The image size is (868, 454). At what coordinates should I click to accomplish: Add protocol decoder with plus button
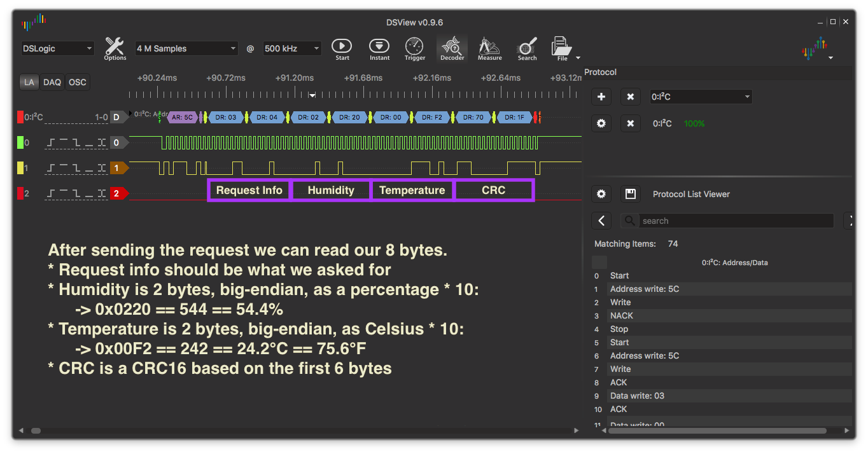[601, 97]
